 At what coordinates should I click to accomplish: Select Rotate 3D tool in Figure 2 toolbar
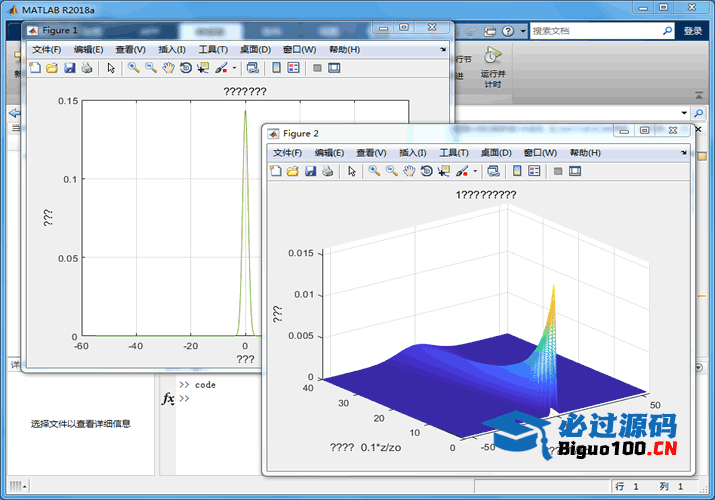pos(426,171)
